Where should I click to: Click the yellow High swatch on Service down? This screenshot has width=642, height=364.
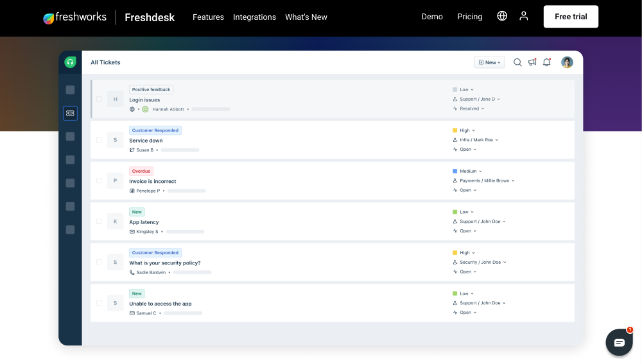[455, 130]
